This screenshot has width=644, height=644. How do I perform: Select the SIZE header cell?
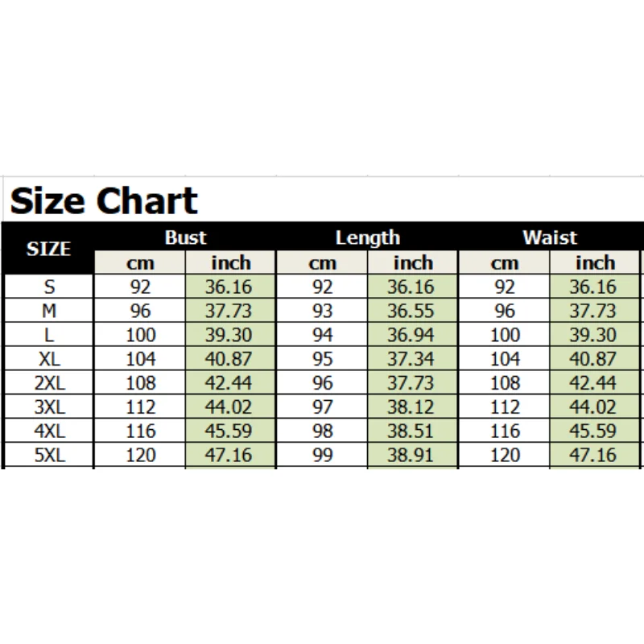click(49, 250)
